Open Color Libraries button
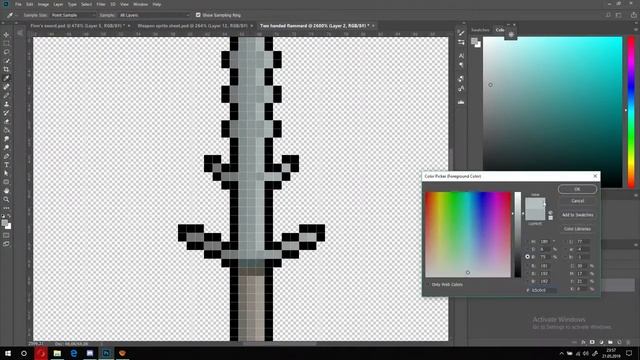 tap(577, 229)
